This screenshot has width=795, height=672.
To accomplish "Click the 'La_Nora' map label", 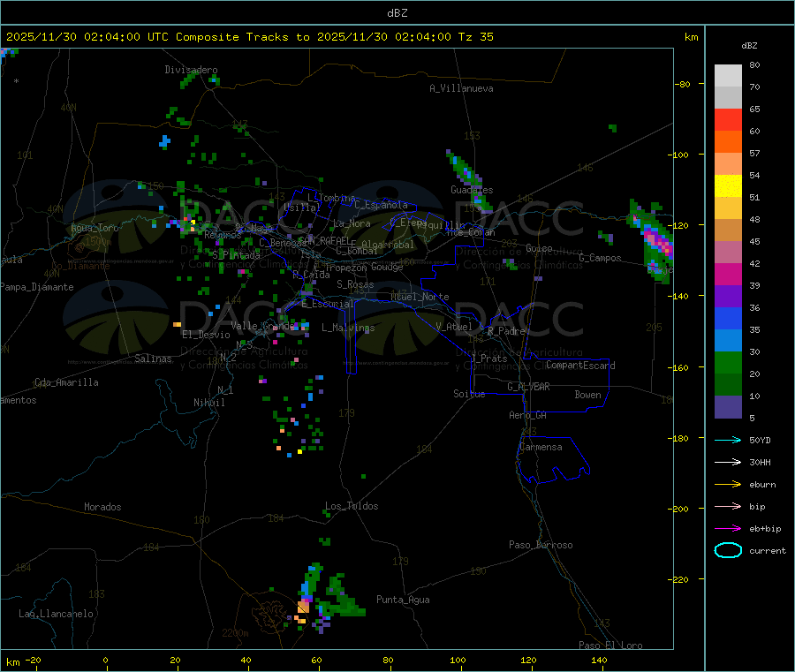I will tap(352, 223).
